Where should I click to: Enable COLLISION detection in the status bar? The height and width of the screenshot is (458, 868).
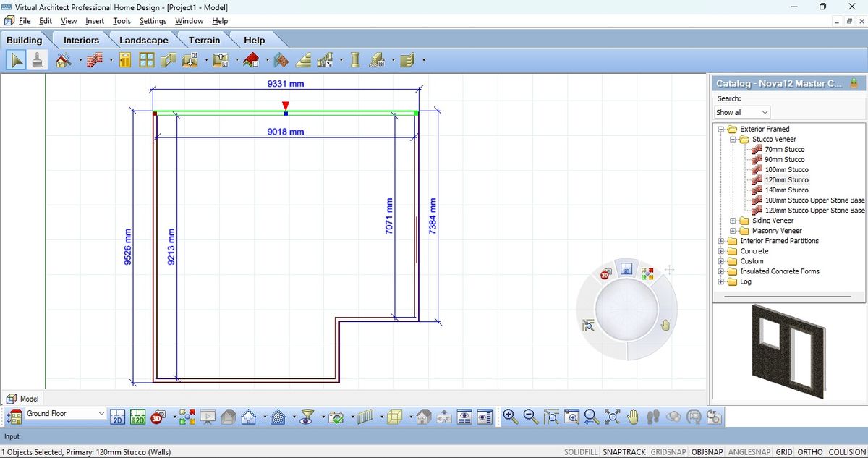(847, 451)
